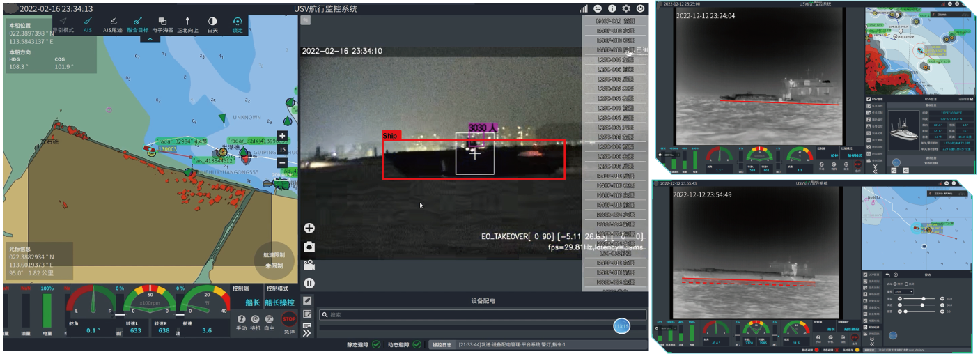The height and width of the screenshot is (354, 980).
Task: Zoom in the map with plus button
Action: pyautogui.click(x=281, y=137)
